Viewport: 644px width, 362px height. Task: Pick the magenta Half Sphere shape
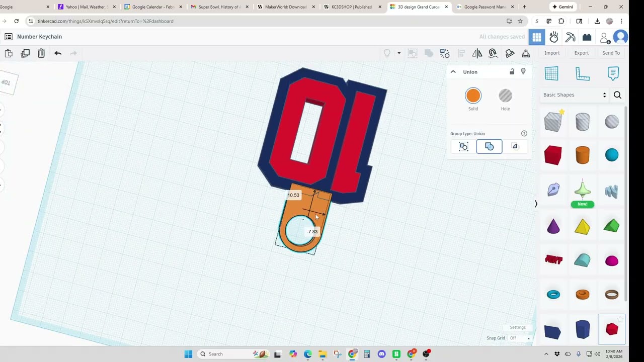612,260
